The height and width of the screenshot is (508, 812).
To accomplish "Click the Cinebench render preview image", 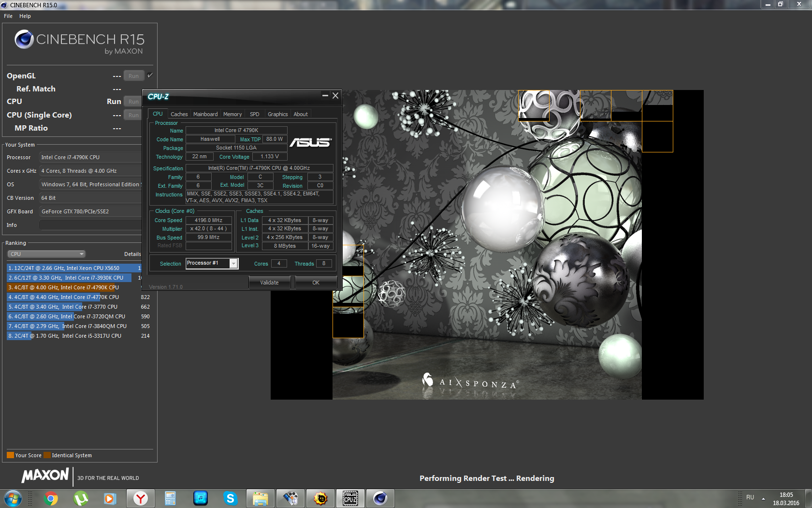I will [487, 245].
